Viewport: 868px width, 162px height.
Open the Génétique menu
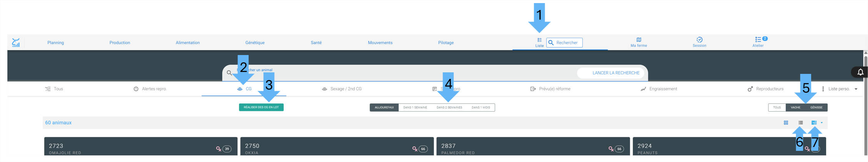255,43
